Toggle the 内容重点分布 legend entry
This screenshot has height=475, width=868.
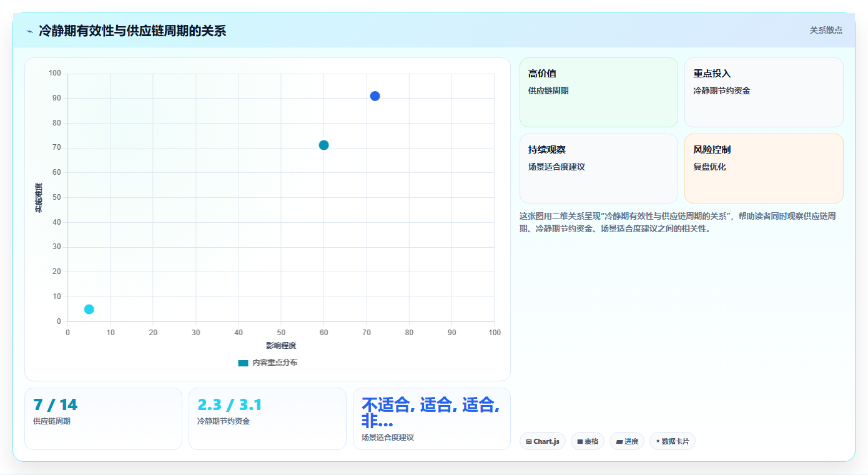pos(267,363)
